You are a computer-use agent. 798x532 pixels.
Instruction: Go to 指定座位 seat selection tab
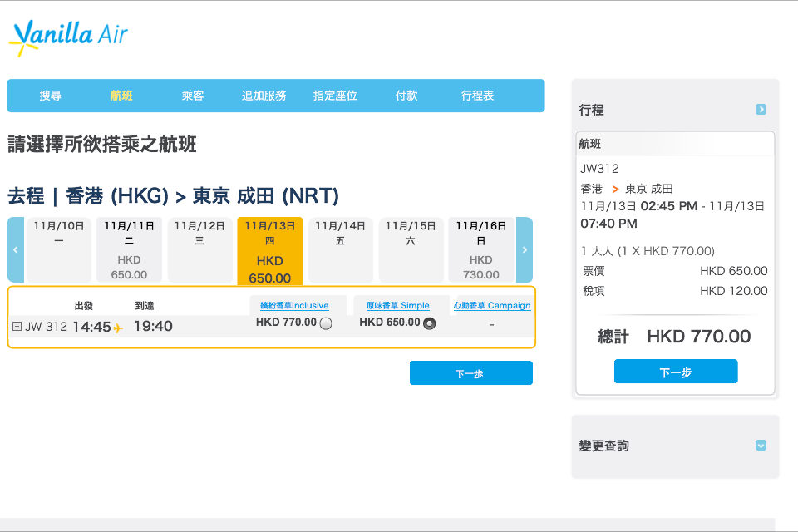pyautogui.click(x=335, y=96)
